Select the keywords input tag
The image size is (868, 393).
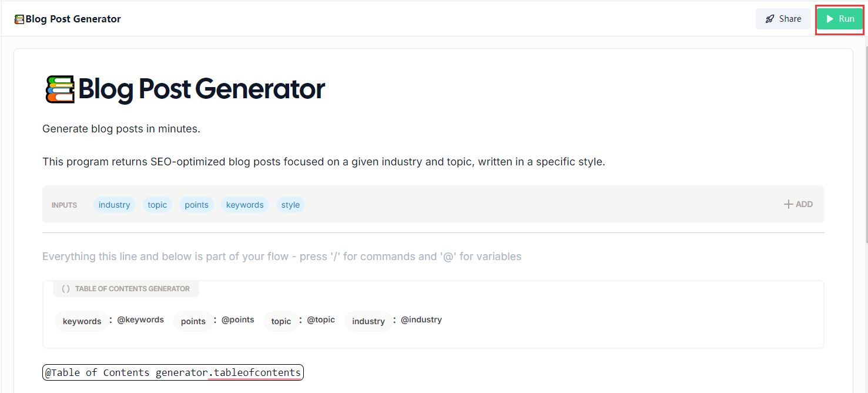[x=244, y=205]
